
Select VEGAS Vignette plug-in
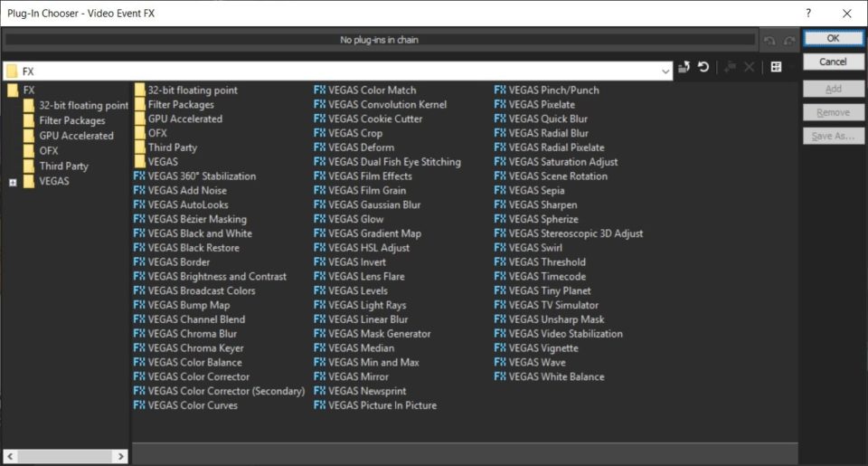click(x=536, y=348)
